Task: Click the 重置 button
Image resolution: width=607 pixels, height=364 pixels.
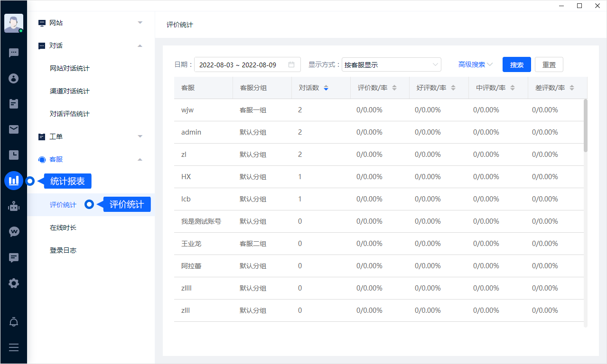Action: pyautogui.click(x=549, y=65)
